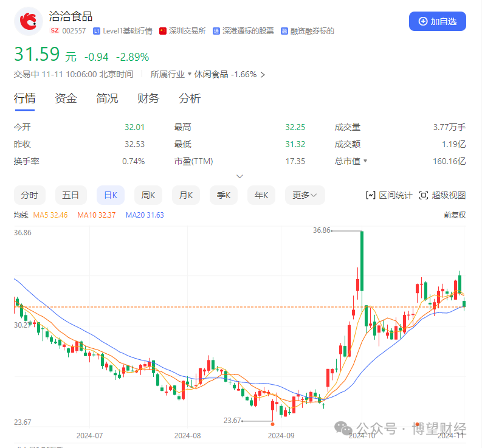
Task: Click 2024-07 date axis label
Action: point(89,436)
